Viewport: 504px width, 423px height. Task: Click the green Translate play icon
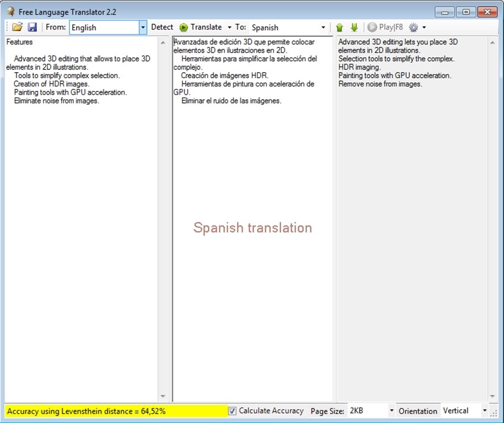click(x=184, y=28)
